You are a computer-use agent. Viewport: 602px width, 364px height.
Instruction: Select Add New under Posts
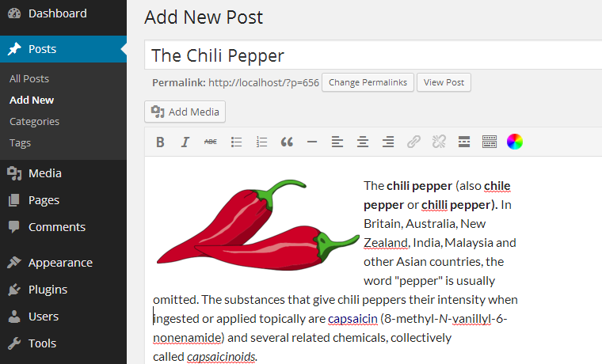(x=32, y=100)
